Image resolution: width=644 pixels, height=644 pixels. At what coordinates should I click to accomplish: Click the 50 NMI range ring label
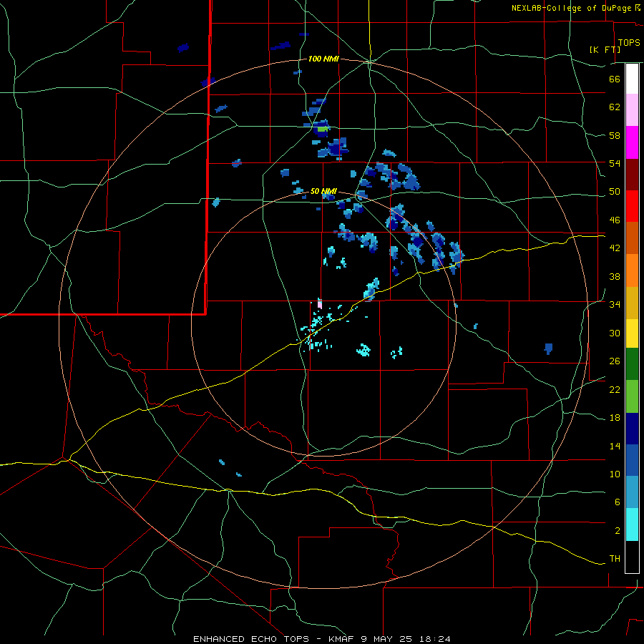tap(323, 191)
